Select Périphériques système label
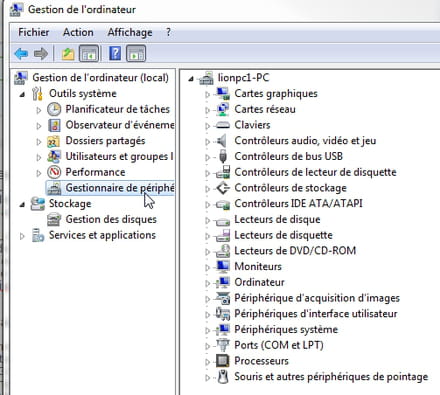 click(x=286, y=330)
